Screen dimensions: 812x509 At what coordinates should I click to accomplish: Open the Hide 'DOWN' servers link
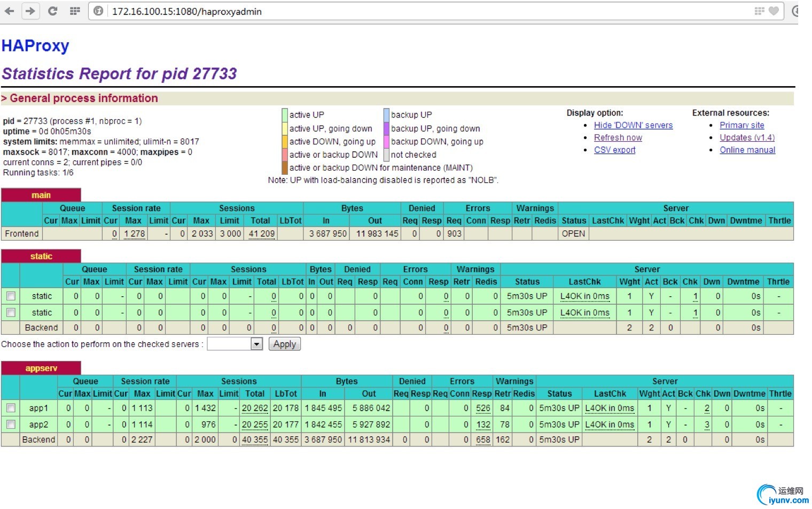pyautogui.click(x=633, y=125)
